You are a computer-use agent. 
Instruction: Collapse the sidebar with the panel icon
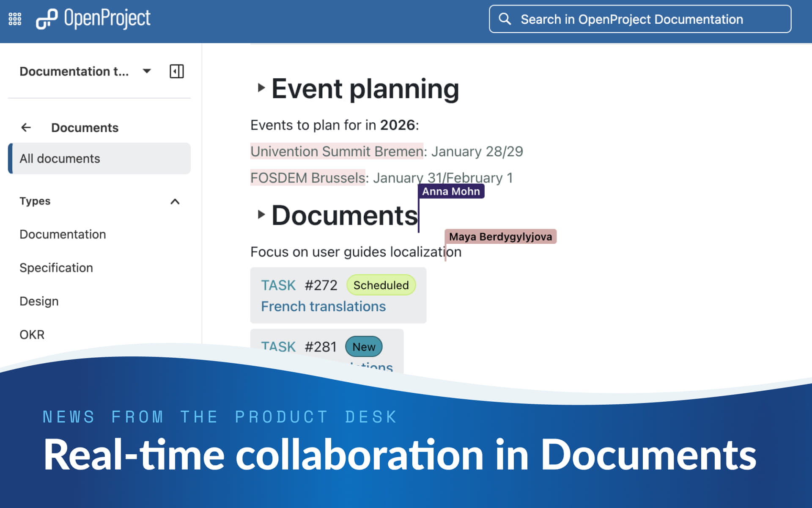coord(177,71)
